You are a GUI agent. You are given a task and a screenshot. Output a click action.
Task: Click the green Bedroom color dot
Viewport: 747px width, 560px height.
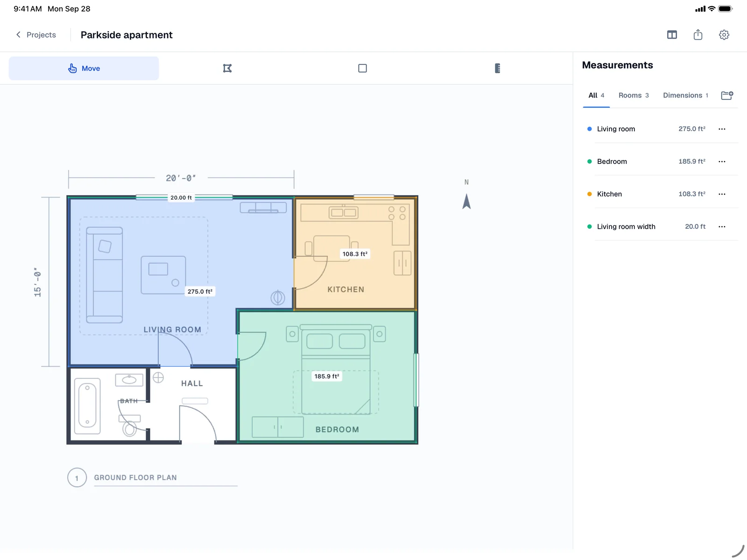point(589,161)
